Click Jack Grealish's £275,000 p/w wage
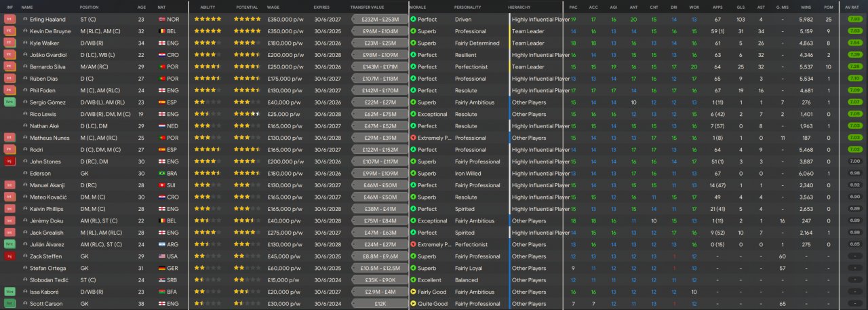868x310 pixels. [x=284, y=233]
